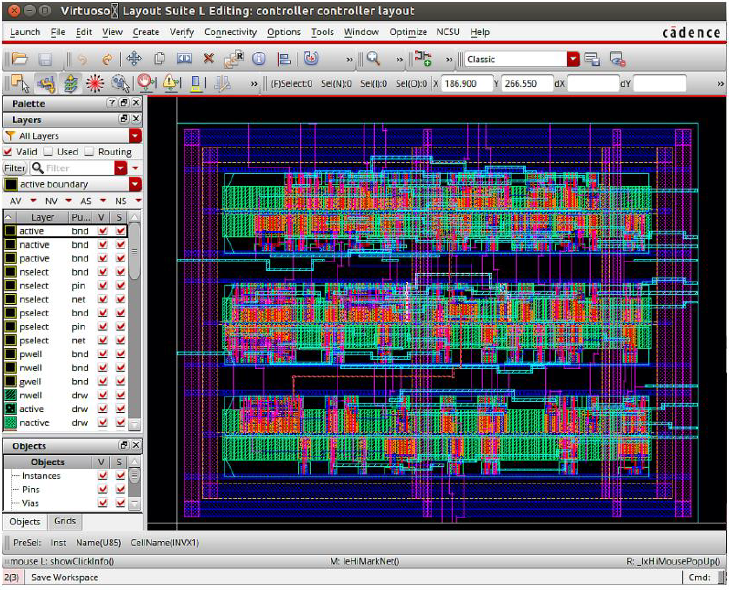Image resolution: width=729 pixels, height=590 pixels.
Task: Select the nactive drw green swatch
Action: [10, 423]
